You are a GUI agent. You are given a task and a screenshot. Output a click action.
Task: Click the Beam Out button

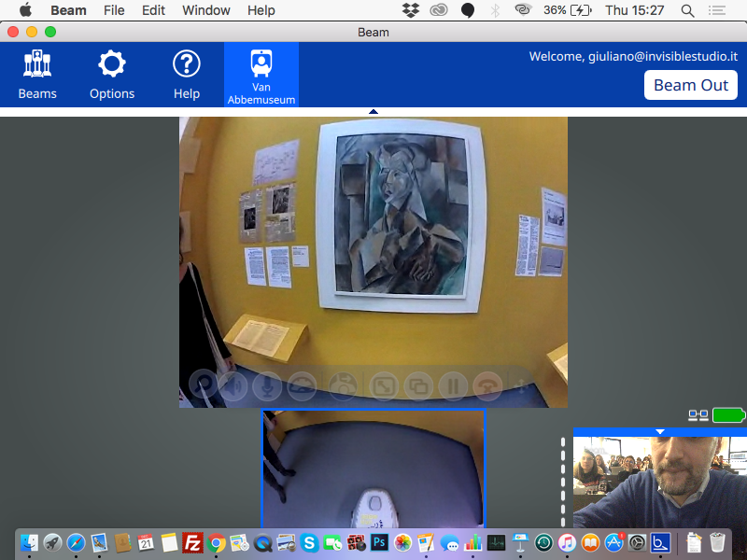(x=690, y=85)
